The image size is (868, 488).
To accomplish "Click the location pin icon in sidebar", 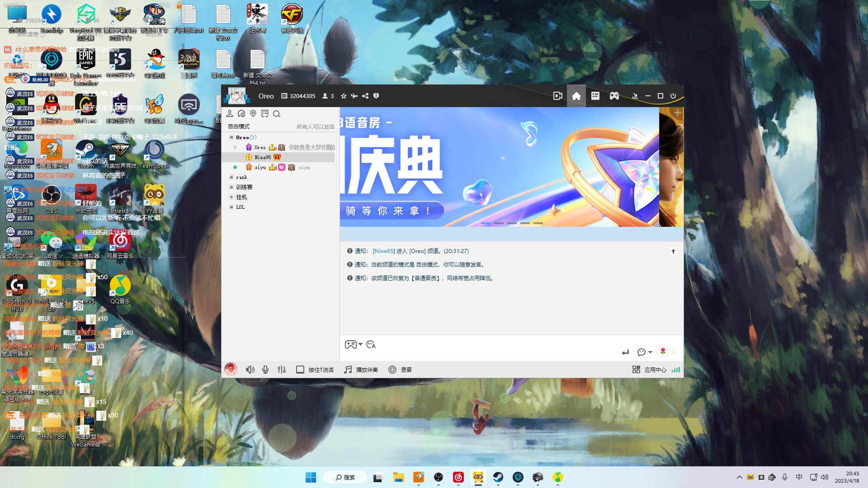I will [x=253, y=114].
